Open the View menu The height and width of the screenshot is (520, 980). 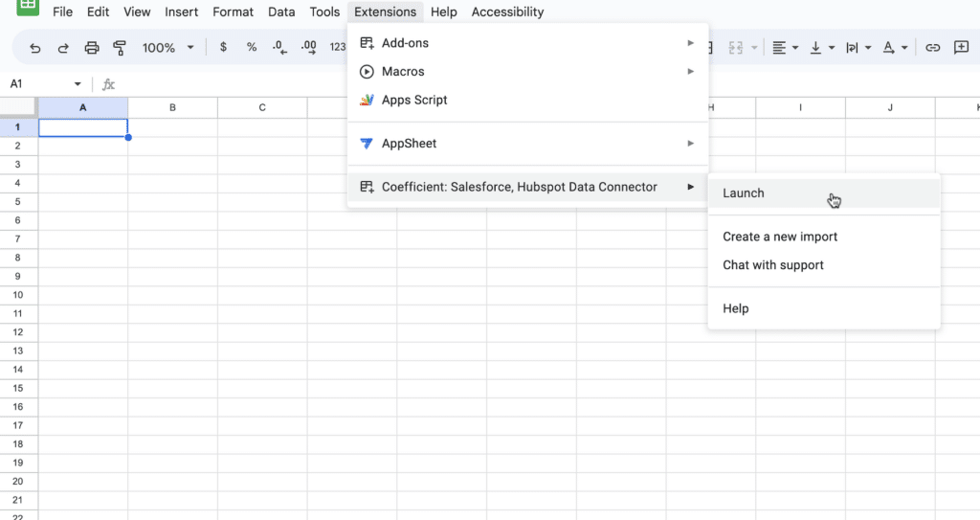137,11
